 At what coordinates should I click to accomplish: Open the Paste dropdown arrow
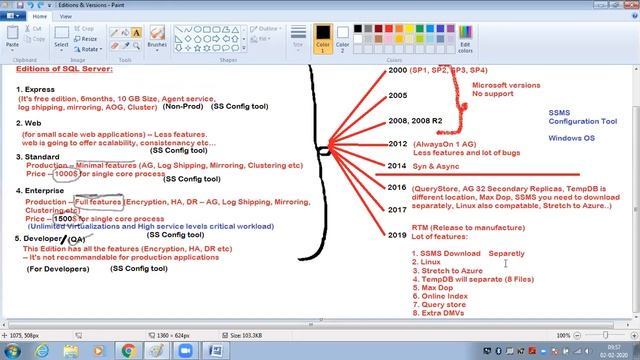[12, 50]
